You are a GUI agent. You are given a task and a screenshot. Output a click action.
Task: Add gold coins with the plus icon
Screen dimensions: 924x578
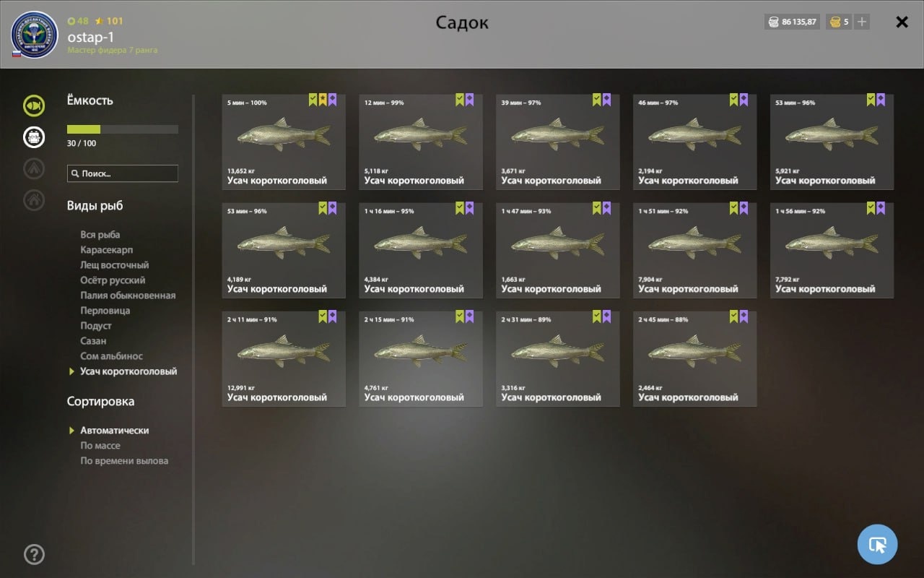[861, 22]
